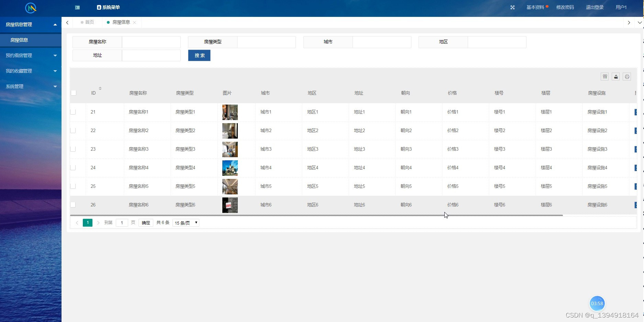
Task: Click the jump-to page number field
Action: click(122, 223)
